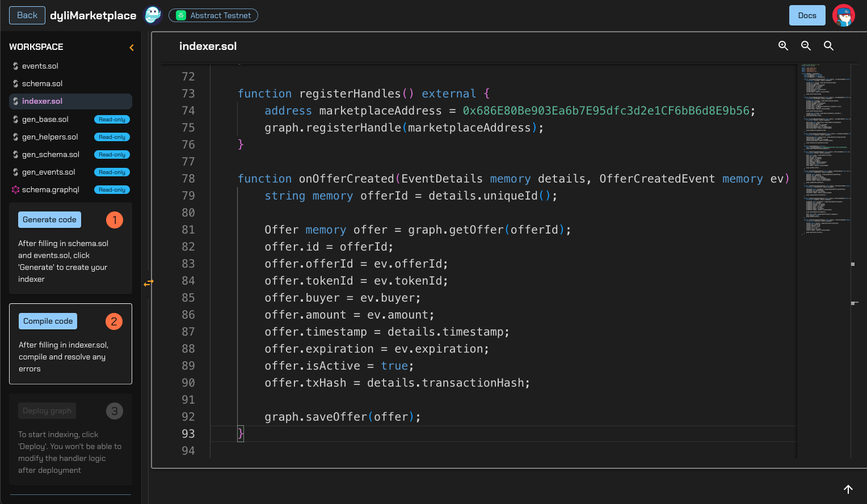The width and height of the screenshot is (867, 504).
Task: Click the scroll-to-top arrow icon
Action: click(x=848, y=489)
